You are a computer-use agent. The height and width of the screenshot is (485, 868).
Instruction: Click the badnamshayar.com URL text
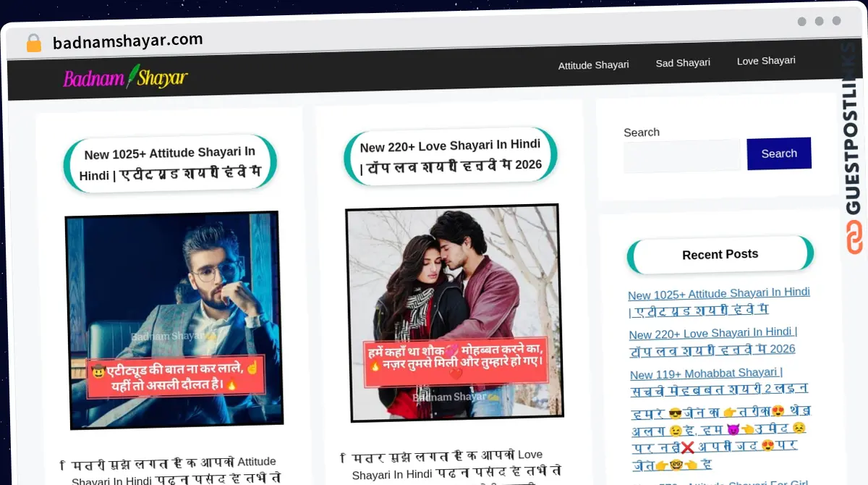tap(127, 41)
